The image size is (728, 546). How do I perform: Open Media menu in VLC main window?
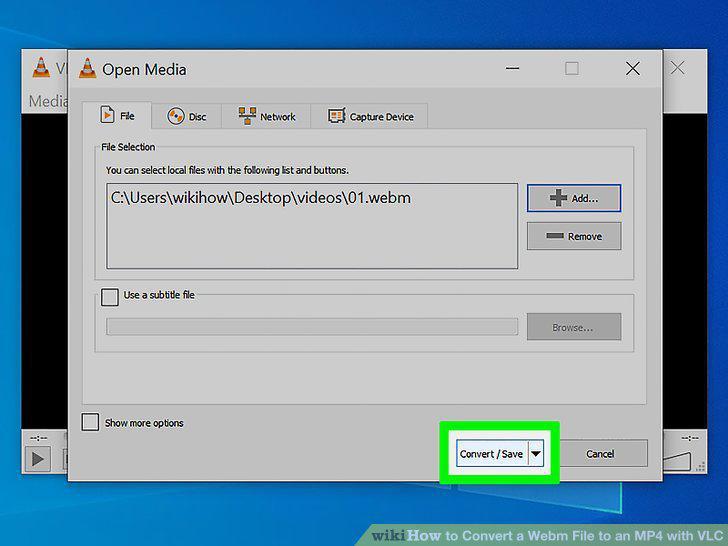tap(48, 101)
